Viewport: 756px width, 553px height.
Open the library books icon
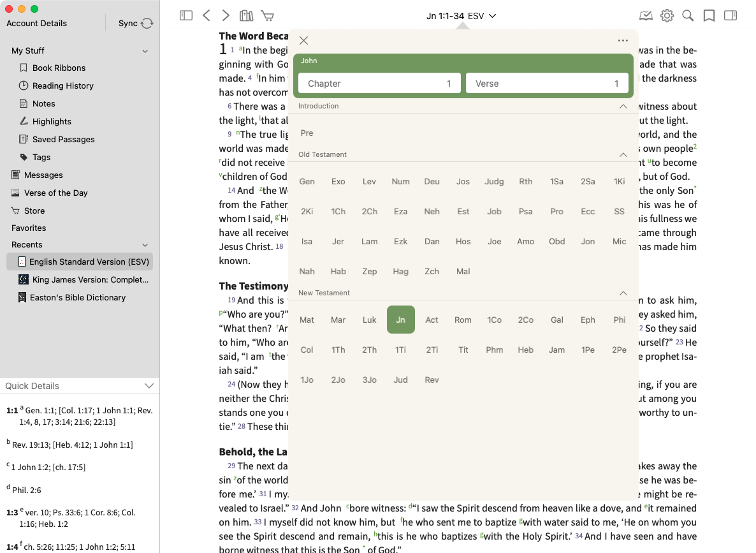(x=246, y=15)
